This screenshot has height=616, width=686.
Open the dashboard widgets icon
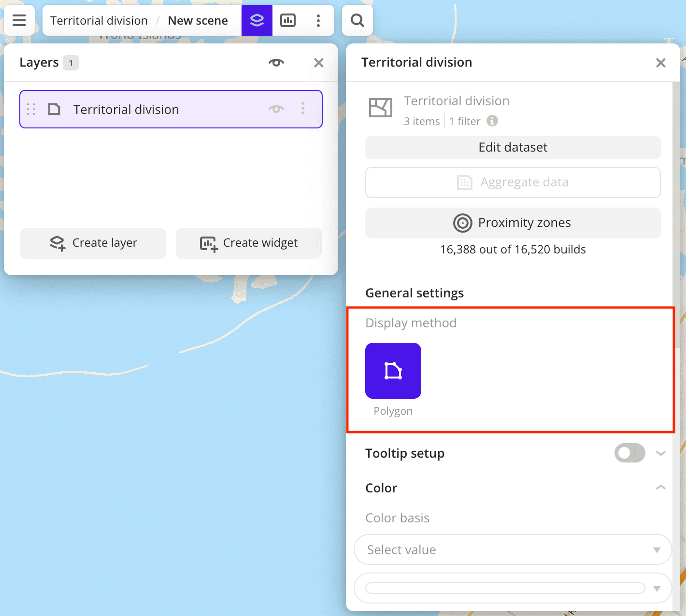click(x=288, y=20)
